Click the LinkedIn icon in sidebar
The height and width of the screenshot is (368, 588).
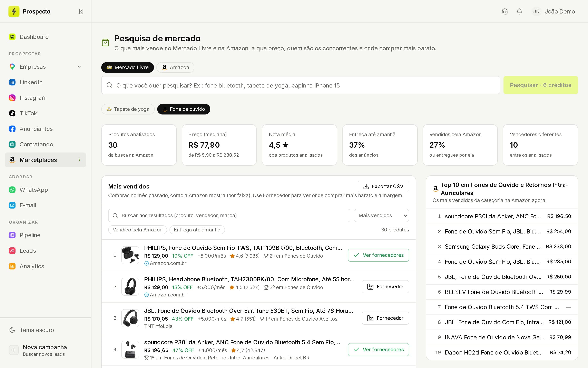(12, 82)
